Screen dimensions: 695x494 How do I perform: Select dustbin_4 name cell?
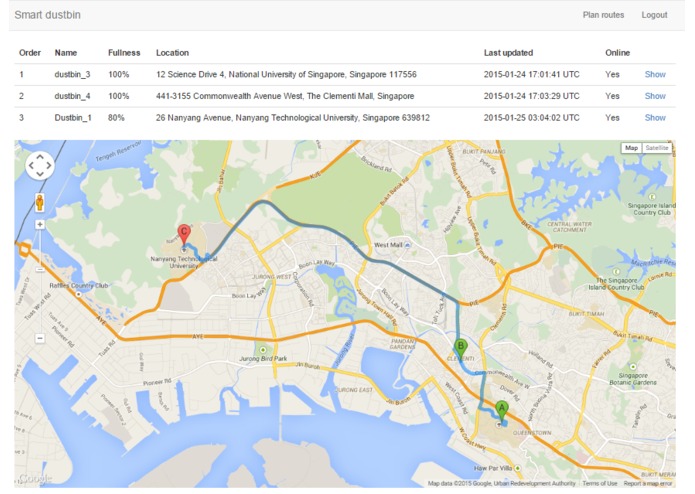[x=72, y=96]
